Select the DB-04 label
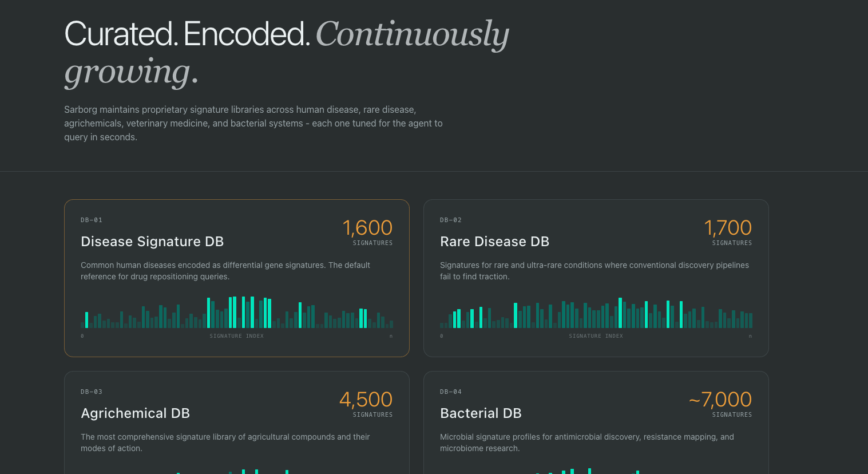The image size is (868, 474). coord(451,392)
